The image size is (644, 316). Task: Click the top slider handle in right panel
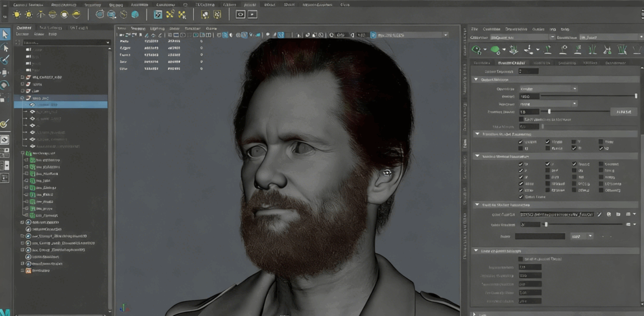(636, 96)
